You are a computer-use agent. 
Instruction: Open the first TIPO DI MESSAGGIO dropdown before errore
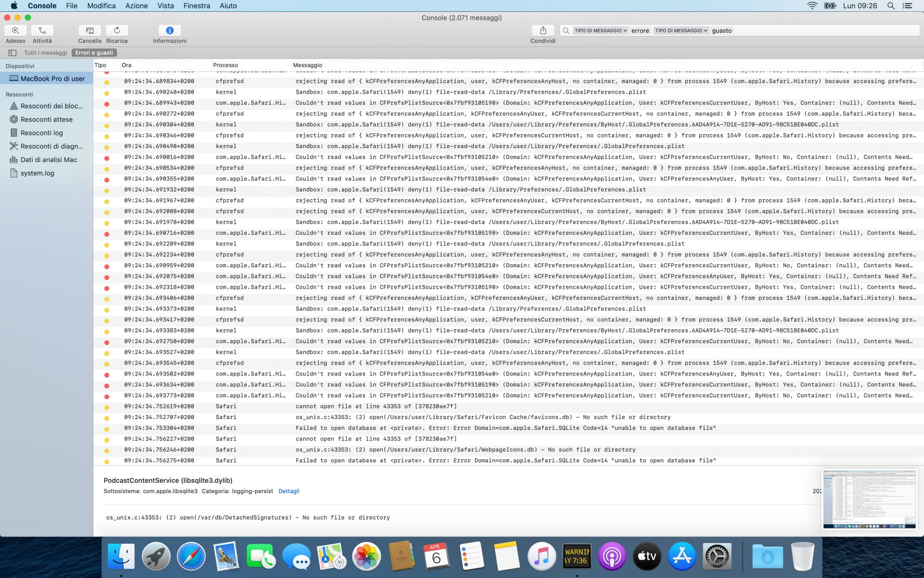[601, 31]
